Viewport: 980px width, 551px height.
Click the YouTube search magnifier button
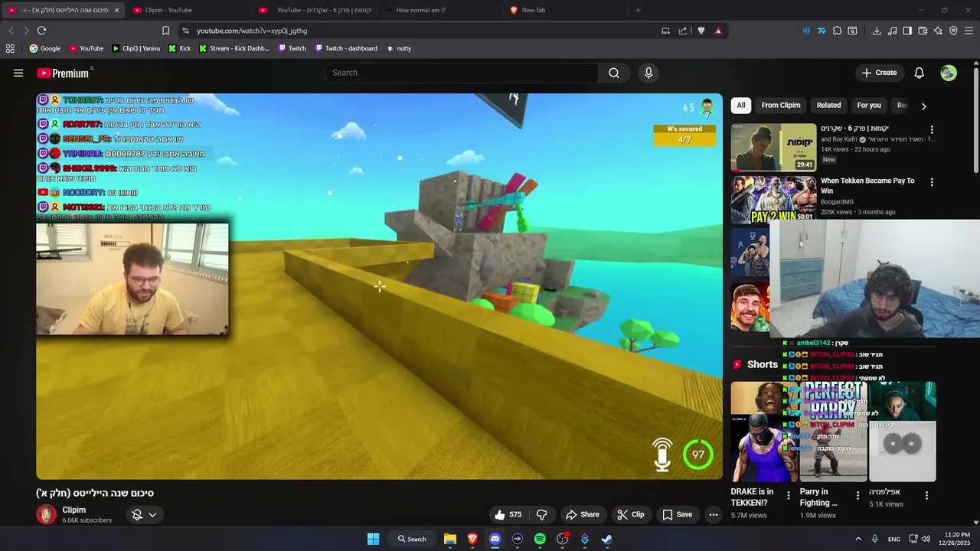coord(614,73)
